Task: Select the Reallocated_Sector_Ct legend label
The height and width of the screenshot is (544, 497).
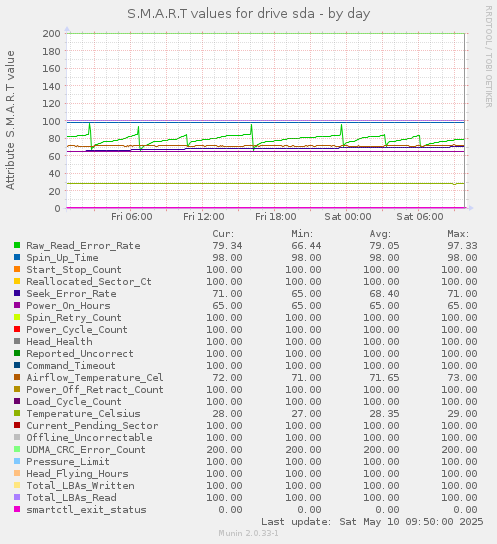Action: click(x=89, y=282)
